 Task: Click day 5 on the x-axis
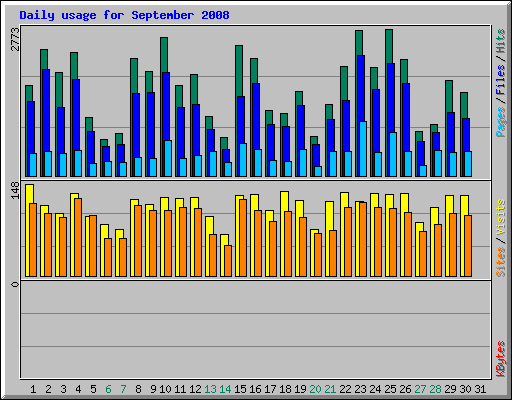pyautogui.click(x=93, y=389)
